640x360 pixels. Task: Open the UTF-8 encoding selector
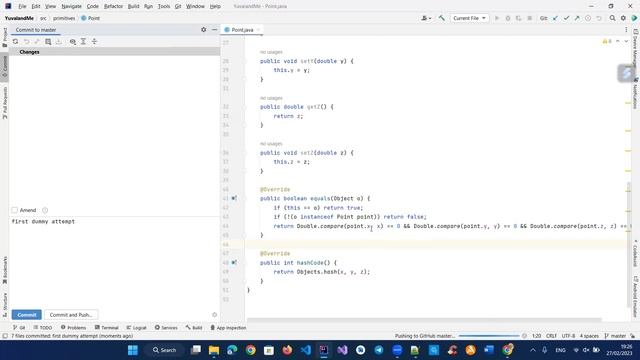(x=568, y=336)
